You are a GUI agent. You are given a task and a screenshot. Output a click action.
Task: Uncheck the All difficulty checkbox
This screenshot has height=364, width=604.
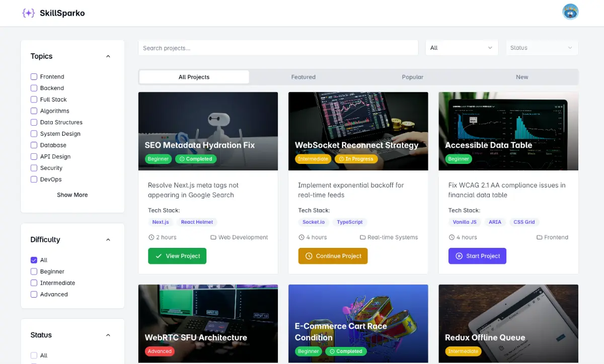(34, 260)
